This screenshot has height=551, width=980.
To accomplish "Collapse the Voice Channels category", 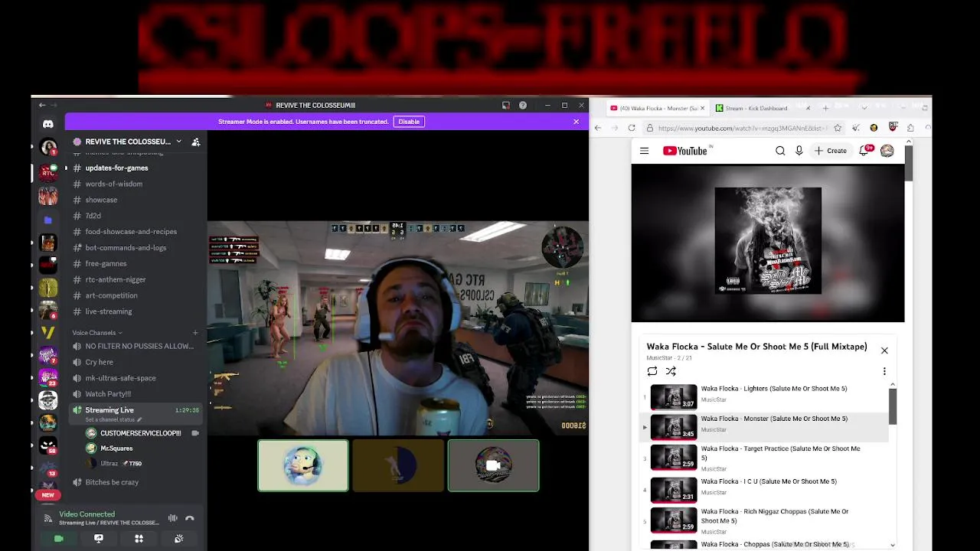I will coord(97,333).
